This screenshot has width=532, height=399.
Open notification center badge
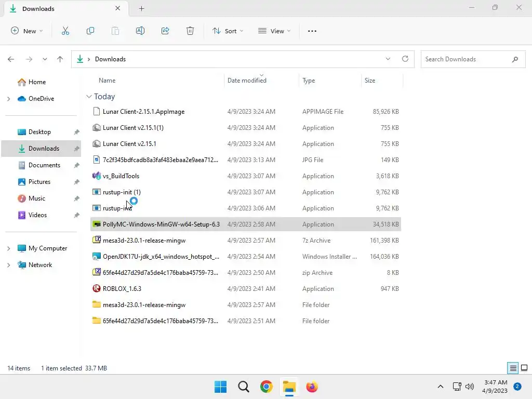(517, 387)
